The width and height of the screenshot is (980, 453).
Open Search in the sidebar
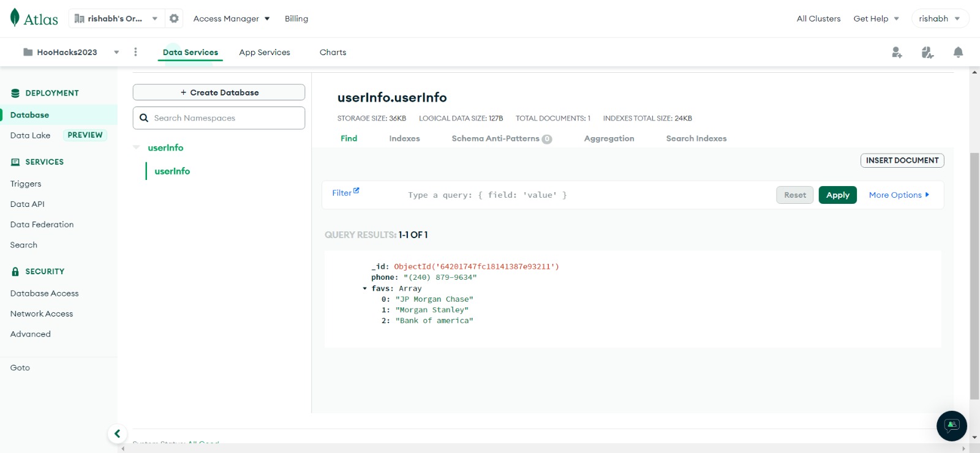point(24,245)
